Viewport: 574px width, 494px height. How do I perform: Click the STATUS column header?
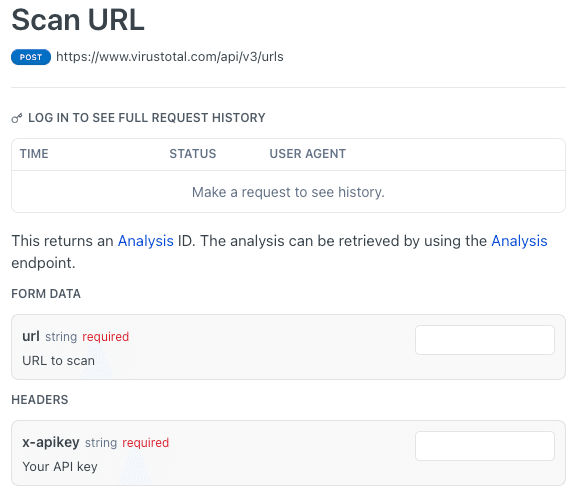coord(193,154)
